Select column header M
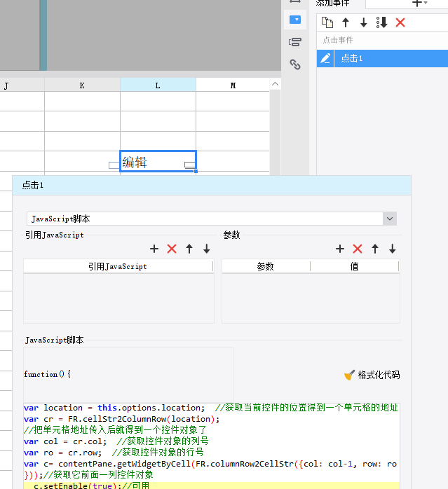This screenshot has width=448, height=489. point(233,85)
